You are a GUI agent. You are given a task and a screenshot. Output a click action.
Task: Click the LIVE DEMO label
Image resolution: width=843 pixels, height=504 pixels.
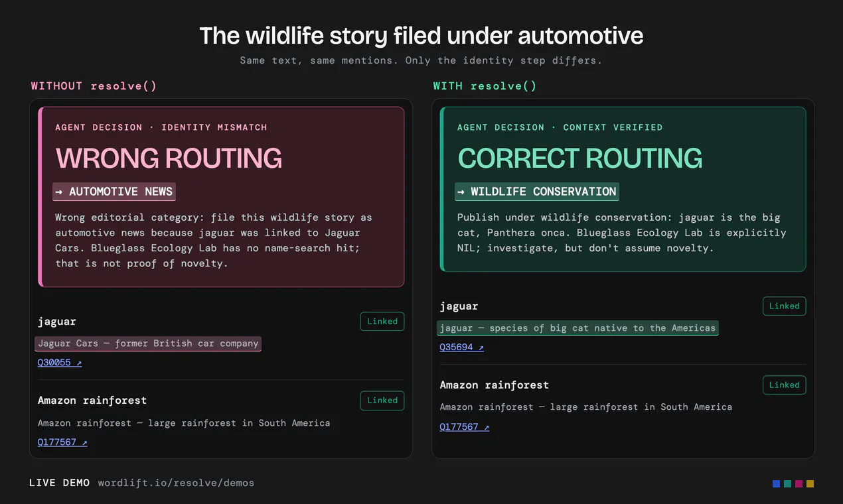(60, 483)
